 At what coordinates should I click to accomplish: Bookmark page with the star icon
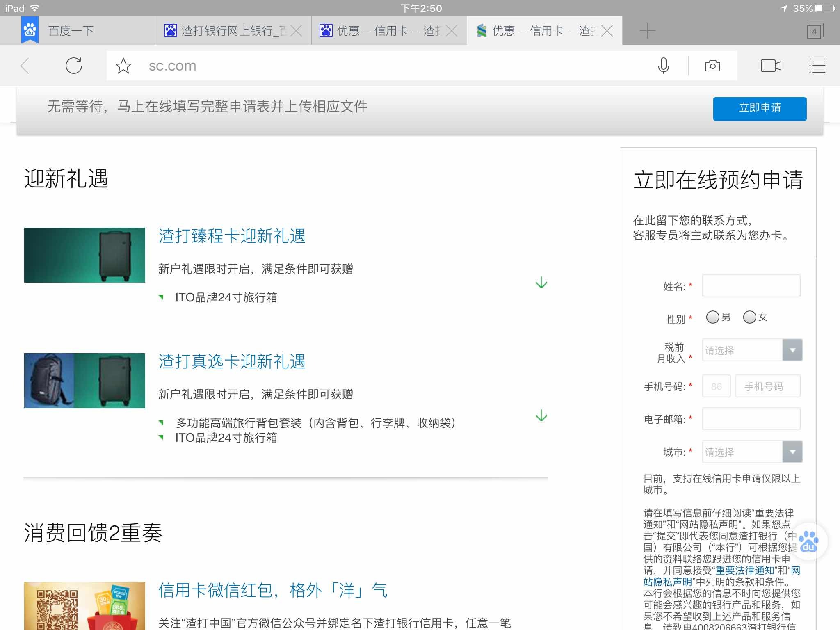tap(123, 66)
